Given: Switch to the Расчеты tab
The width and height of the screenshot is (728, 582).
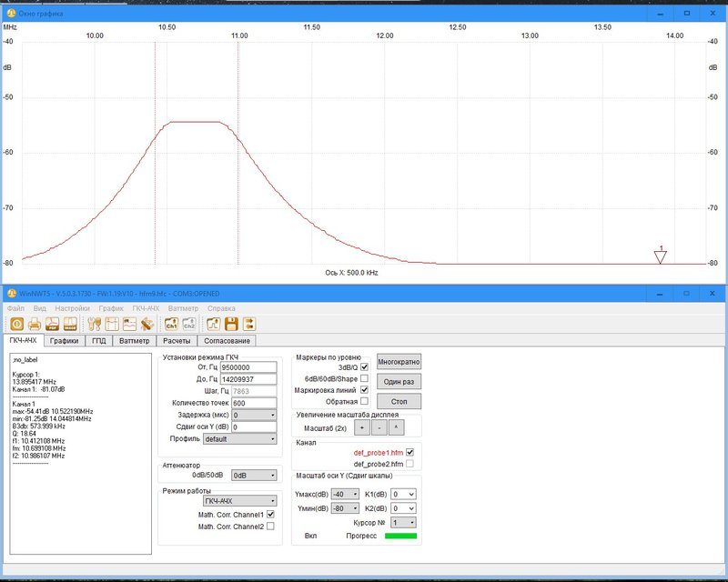Looking at the screenshot, I should coord(177,341).
